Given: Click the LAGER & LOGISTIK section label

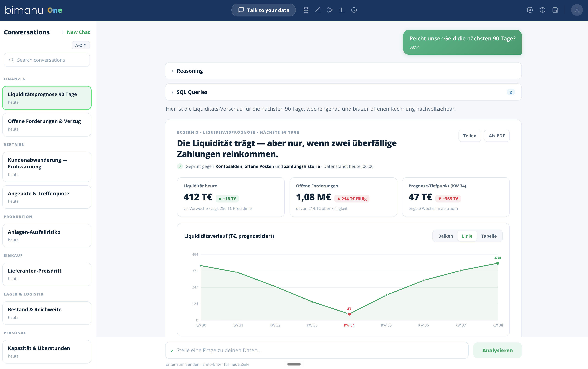Looking at the screenshot, I should tap(24, 294).
